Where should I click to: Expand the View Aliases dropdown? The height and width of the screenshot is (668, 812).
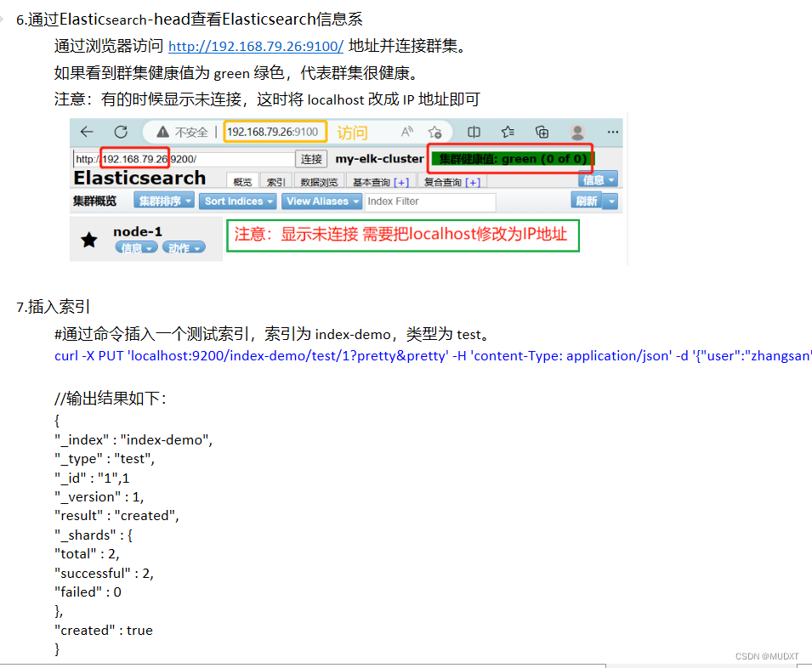[x=321, y=201]
